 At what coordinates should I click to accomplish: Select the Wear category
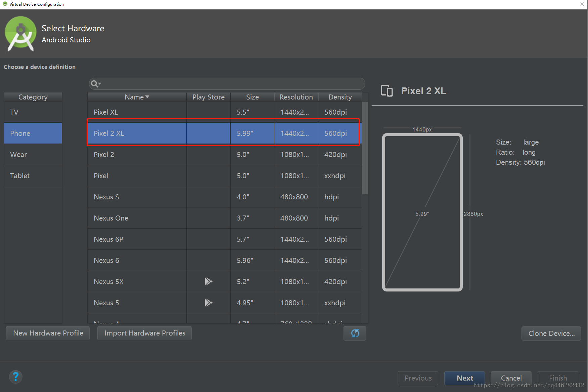33,155
